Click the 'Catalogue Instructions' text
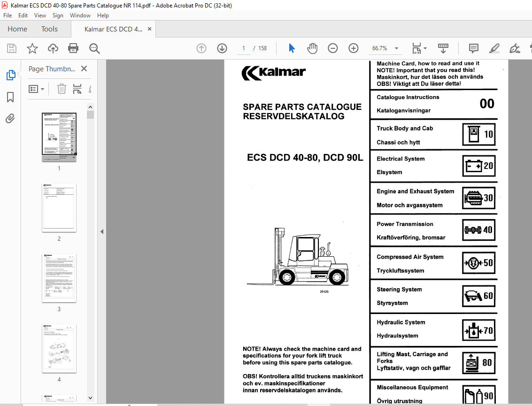 click(x=408, y=97)
